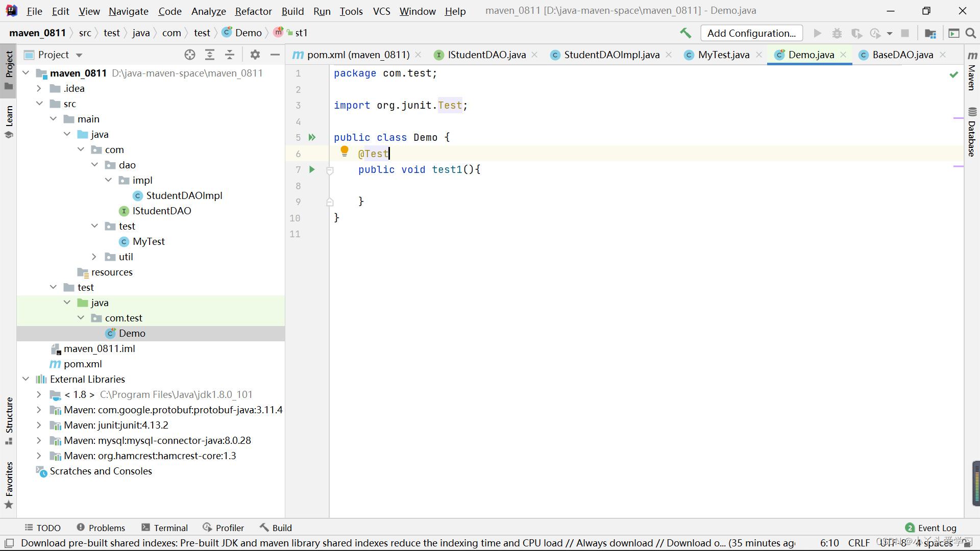This screenshot has width=980, height=551.
Task: Select pom.xml in project tree
Action: (83, 364)
